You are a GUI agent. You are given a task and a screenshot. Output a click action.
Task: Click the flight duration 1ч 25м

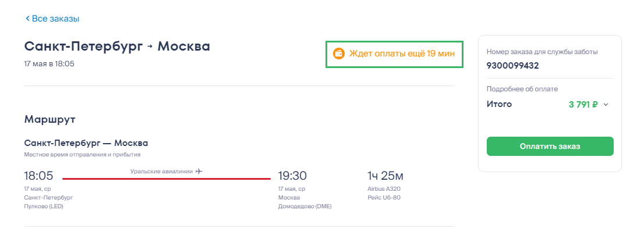click(x=385, y=176)
